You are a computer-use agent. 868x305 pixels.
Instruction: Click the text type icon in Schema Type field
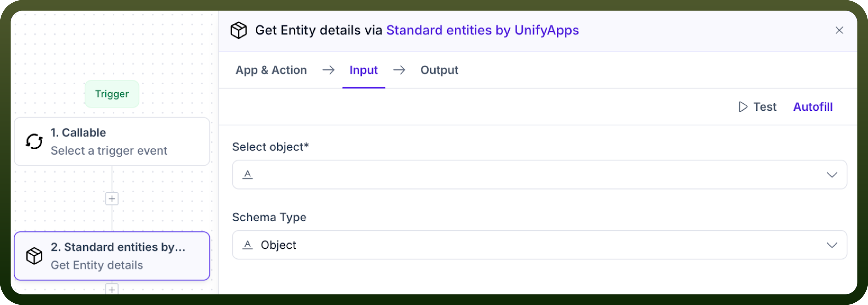point(248,245)
